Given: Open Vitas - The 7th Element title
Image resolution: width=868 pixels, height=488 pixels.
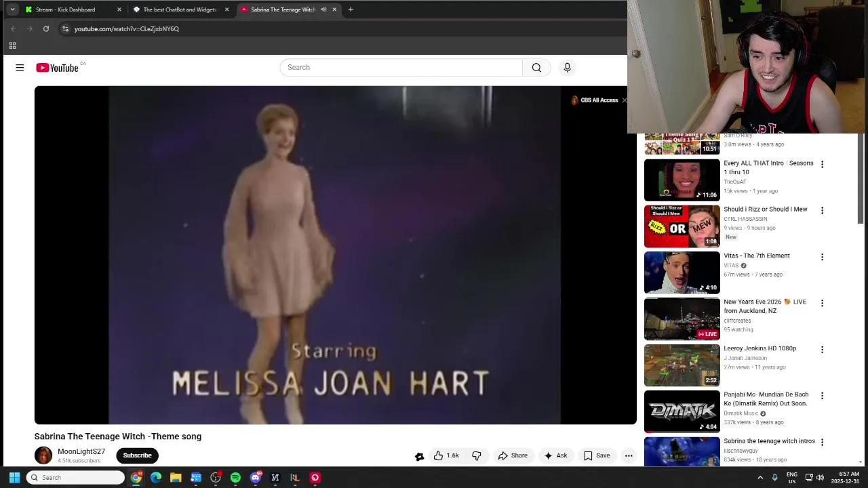Looking at the screenshot, I should point(757,256).
